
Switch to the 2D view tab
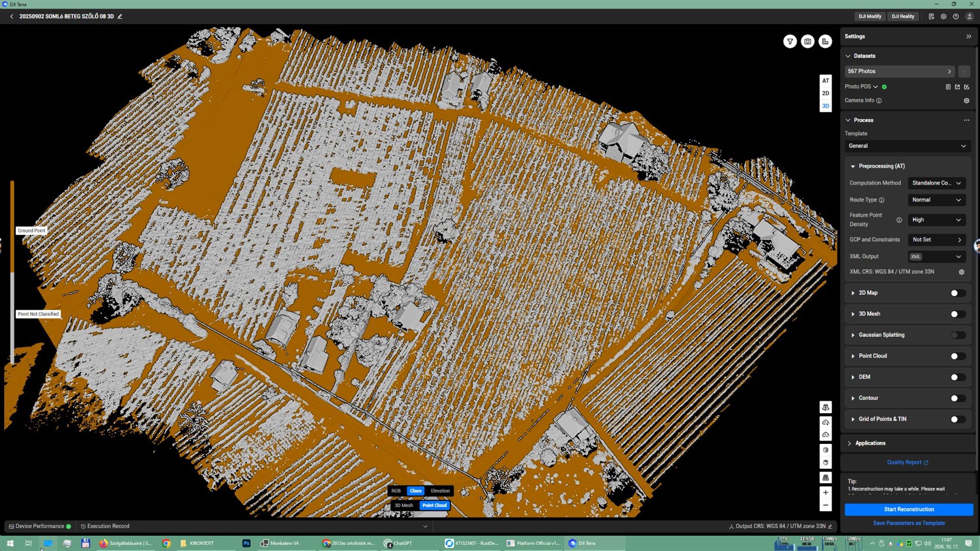825,93
